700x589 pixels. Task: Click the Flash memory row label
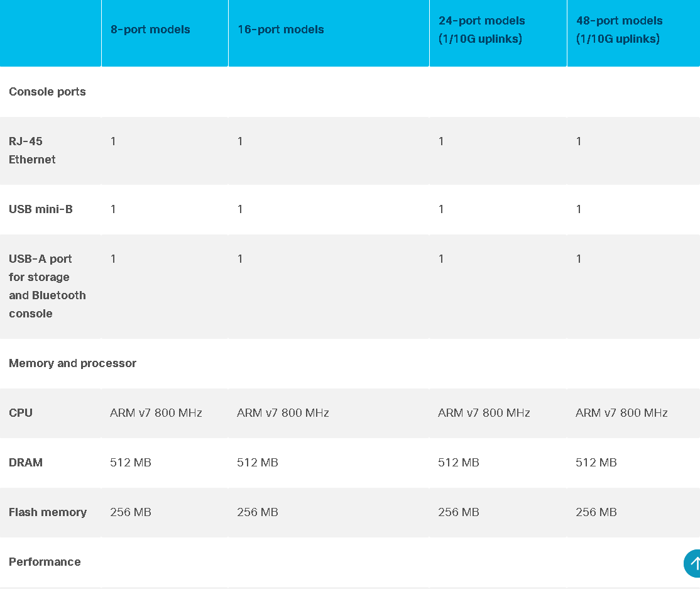coord(48,512)
